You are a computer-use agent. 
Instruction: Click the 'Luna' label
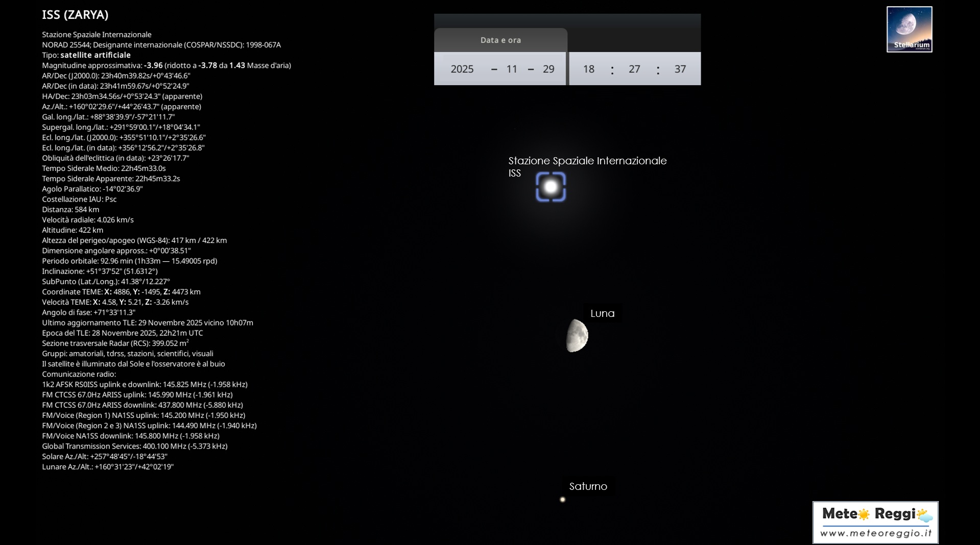602,313
